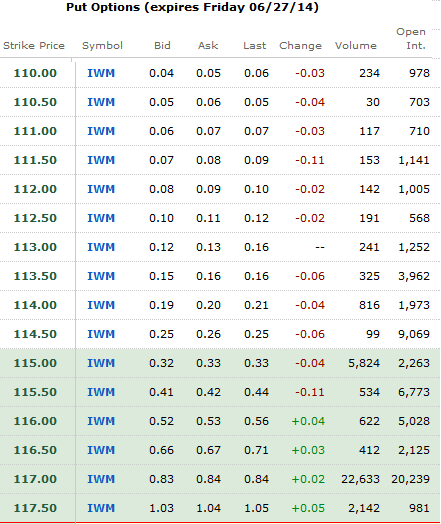The height and width of the screenshot is (524, 441).
Task: Click change +0.03 in 116.50 row
Action: pyautogui.click(x=308, y=450)
